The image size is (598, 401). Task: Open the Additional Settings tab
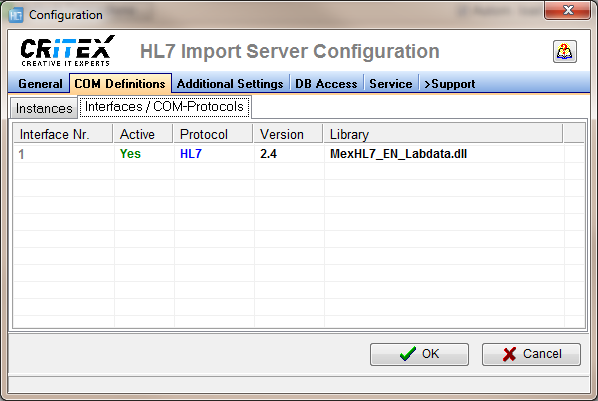(x=230, y=84)
